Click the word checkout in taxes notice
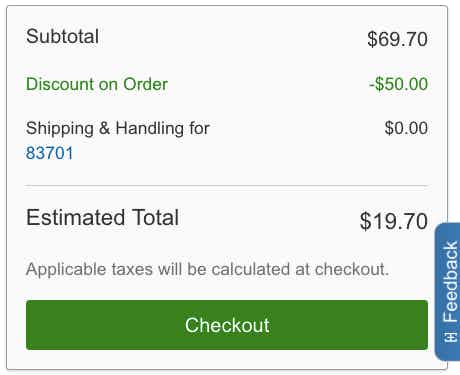 [x=352, y=269]
